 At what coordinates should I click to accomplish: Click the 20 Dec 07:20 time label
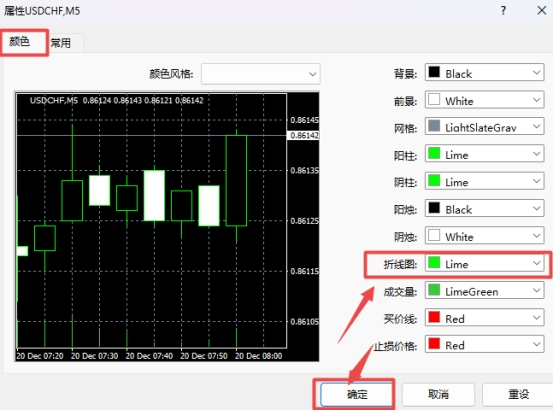(x=40, y=356)
